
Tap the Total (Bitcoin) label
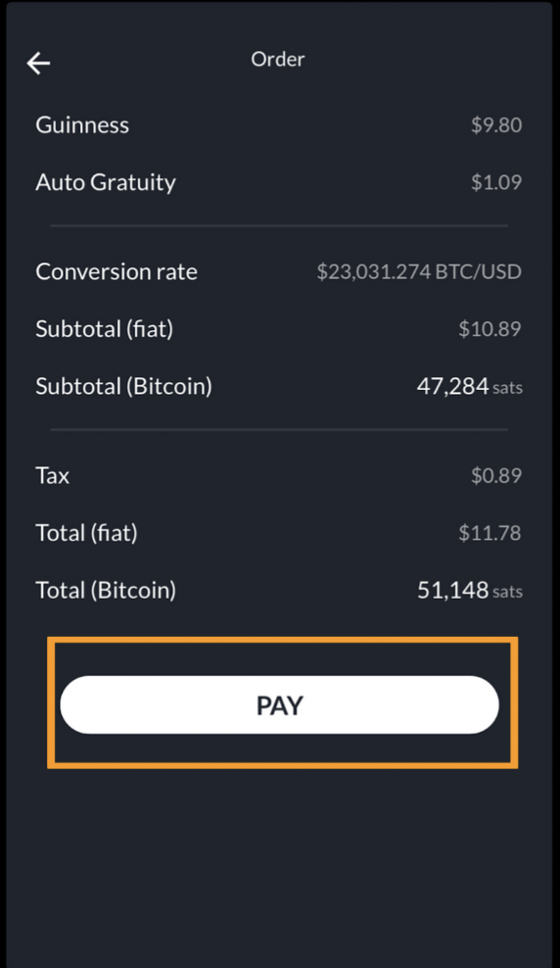[106, 590]
